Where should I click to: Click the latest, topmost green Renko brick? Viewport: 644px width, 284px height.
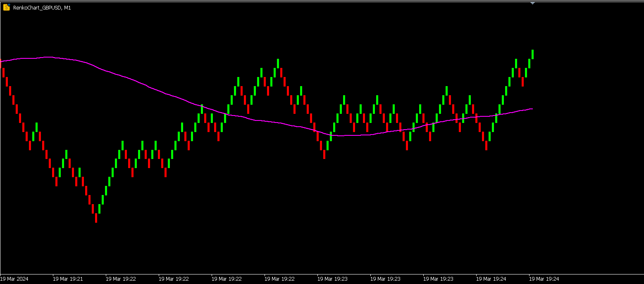point(532,54)
